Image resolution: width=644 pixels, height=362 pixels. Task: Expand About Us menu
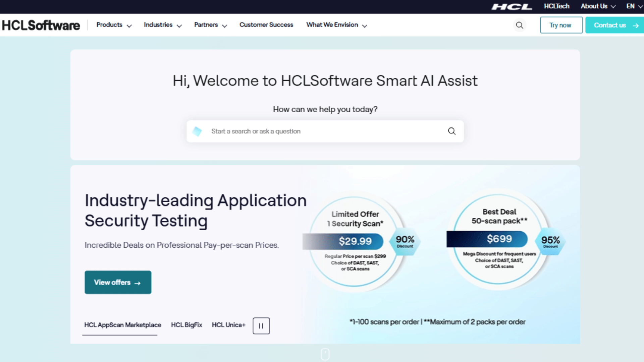coord(598,6)
